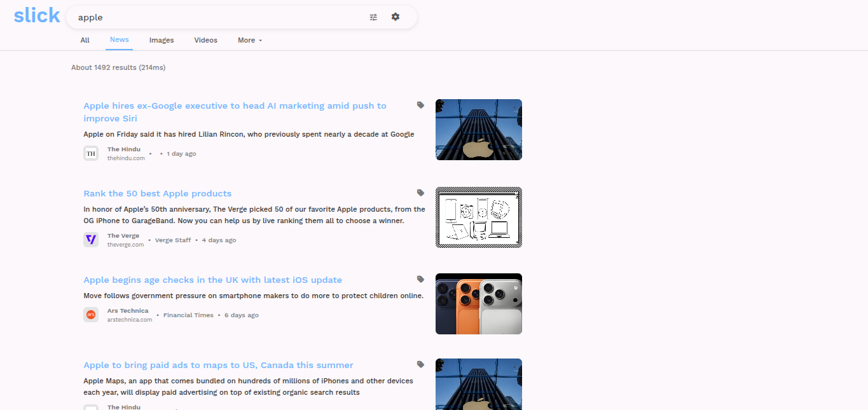
Task: Switch to the Videos tab
Action: (206, 40)
